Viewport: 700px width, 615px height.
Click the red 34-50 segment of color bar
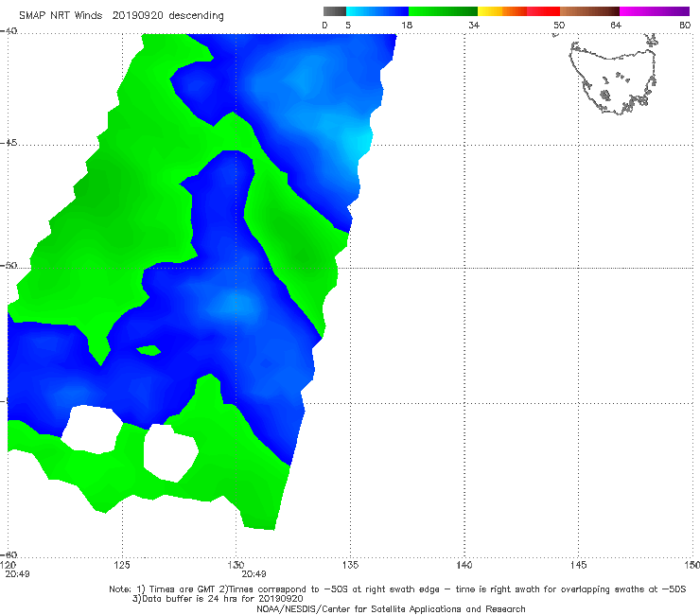pyautogui.click(x=518, y=11)
